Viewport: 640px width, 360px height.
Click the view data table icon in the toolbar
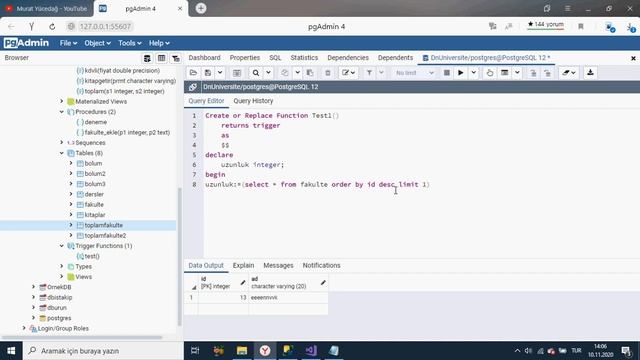tap(237, 73)
